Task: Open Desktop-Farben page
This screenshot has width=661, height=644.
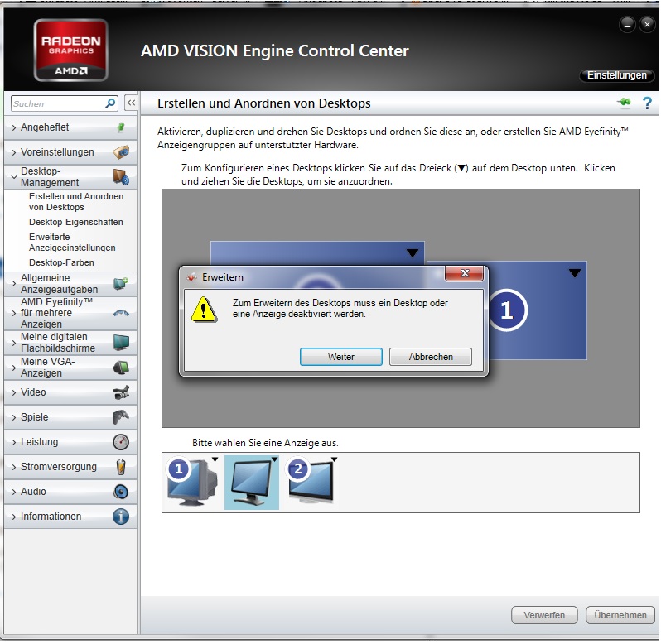Action: 61,262
